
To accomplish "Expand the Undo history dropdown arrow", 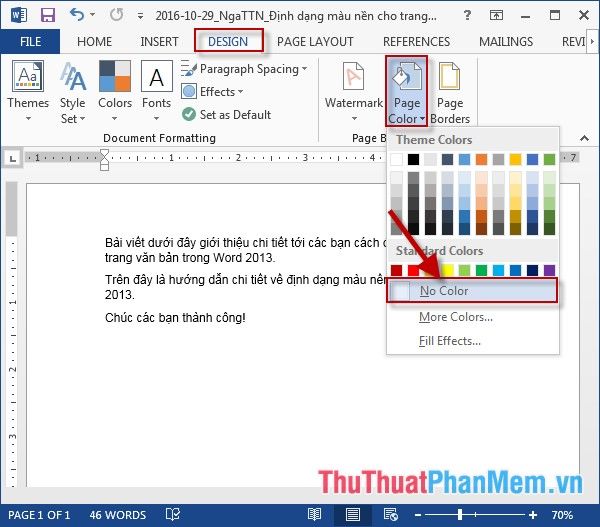I will pos(92,15).
